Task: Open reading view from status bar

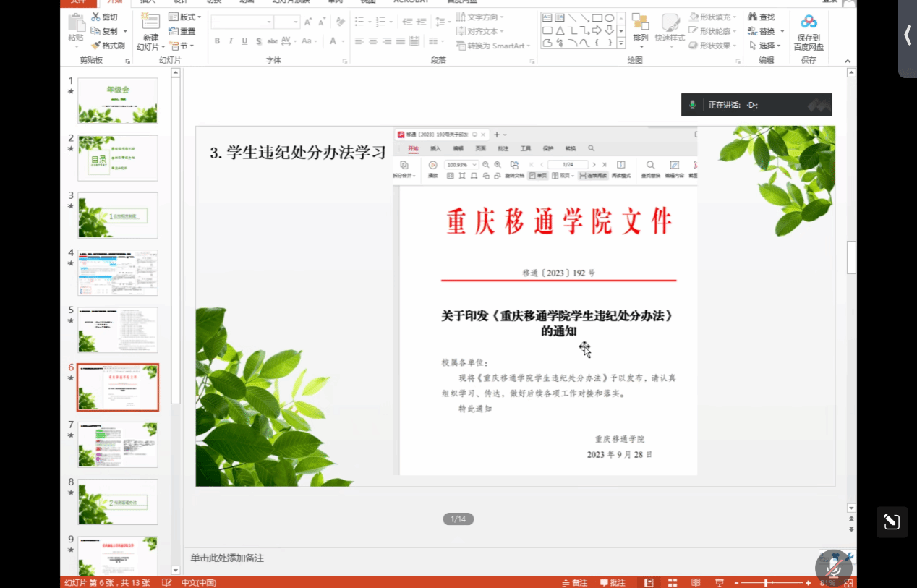Action: 696,582
